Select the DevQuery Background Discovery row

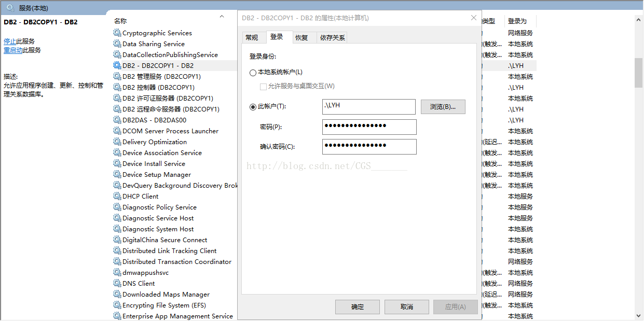pyautogui.click(x=174, y=185)
